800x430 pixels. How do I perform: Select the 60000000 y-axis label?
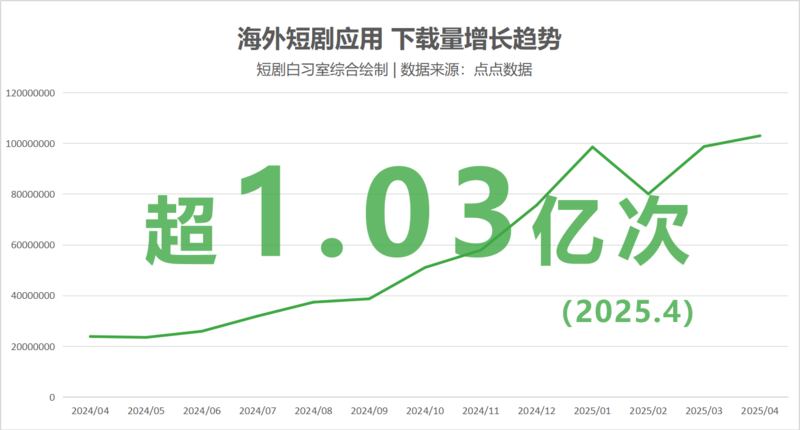pos(34,245)
